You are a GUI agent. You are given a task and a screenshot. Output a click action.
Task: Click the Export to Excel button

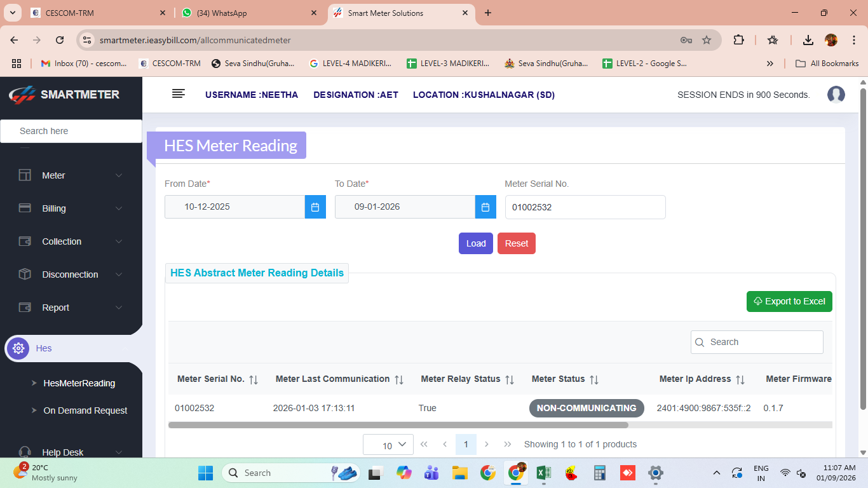pos(789,301)
